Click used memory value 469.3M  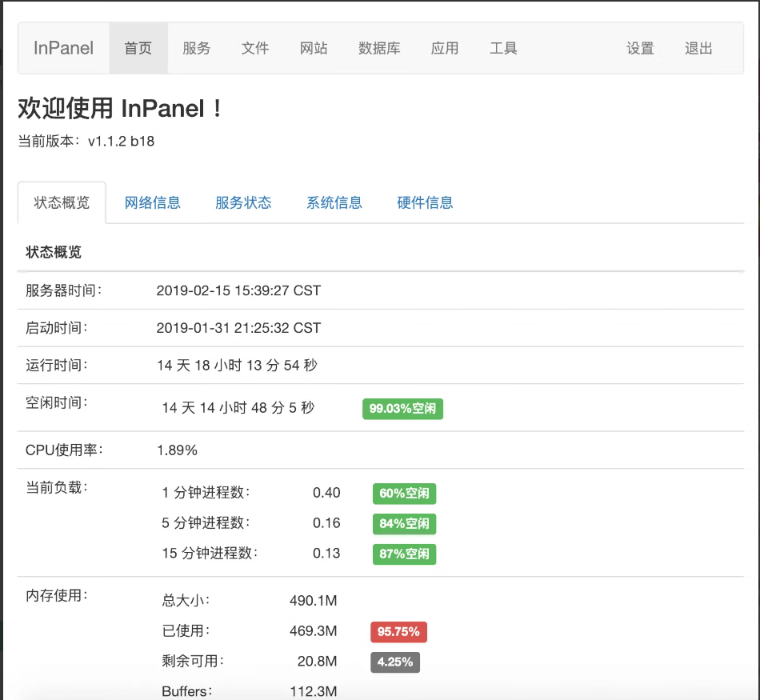click(313, 631)
